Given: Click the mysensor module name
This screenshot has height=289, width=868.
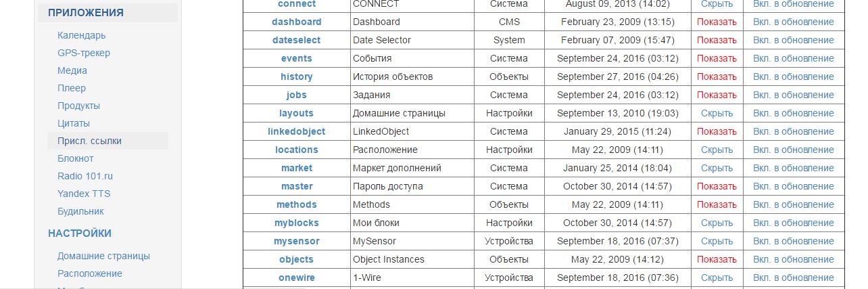Looking at the screenshot, I should pyautogui.click(x=296, y=241).
